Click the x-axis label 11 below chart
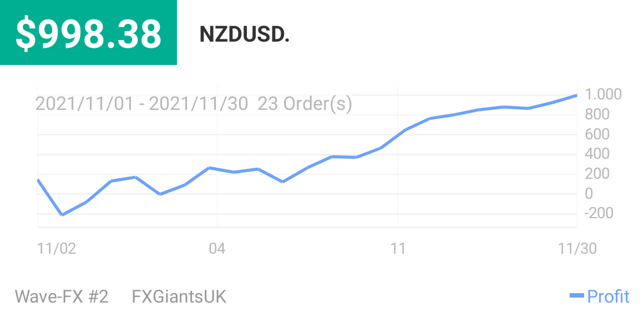644x322 pixels. click(398, 248)
